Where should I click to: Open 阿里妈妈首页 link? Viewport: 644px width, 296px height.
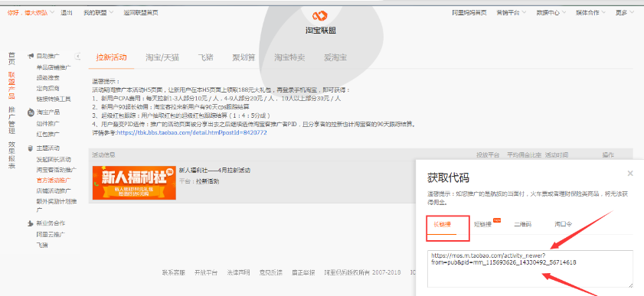(x=469, y=13)
